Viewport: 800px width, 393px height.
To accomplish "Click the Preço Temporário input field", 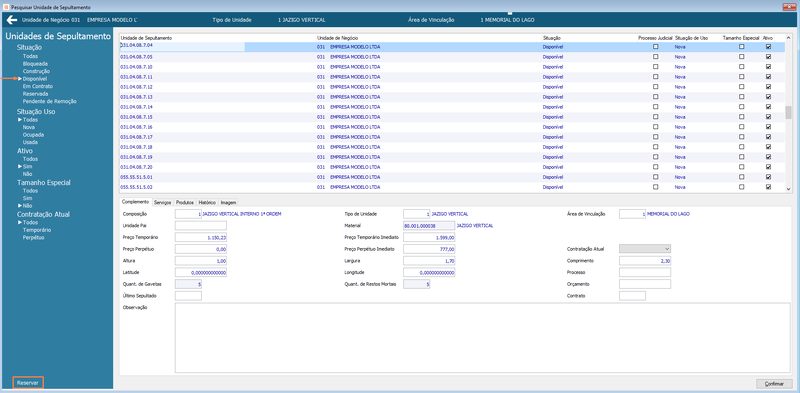I will pos(201,237).
